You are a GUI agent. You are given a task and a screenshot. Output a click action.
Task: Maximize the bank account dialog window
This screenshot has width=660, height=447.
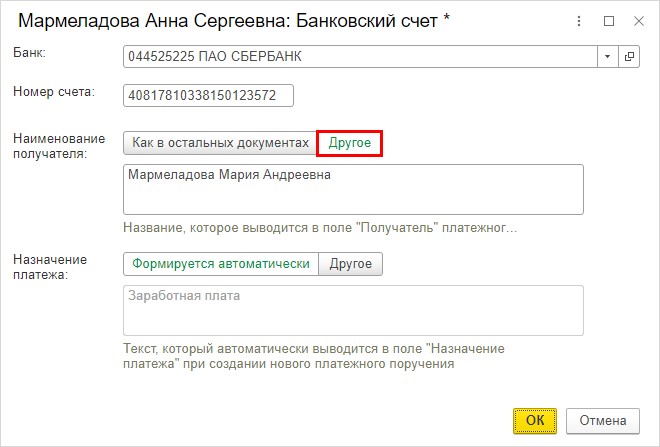609,21
